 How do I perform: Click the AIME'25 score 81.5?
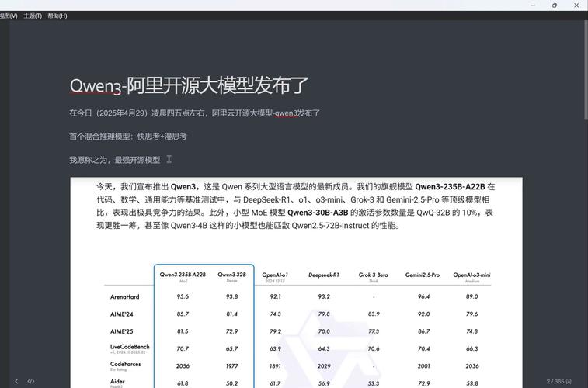(x=183, y=331)
